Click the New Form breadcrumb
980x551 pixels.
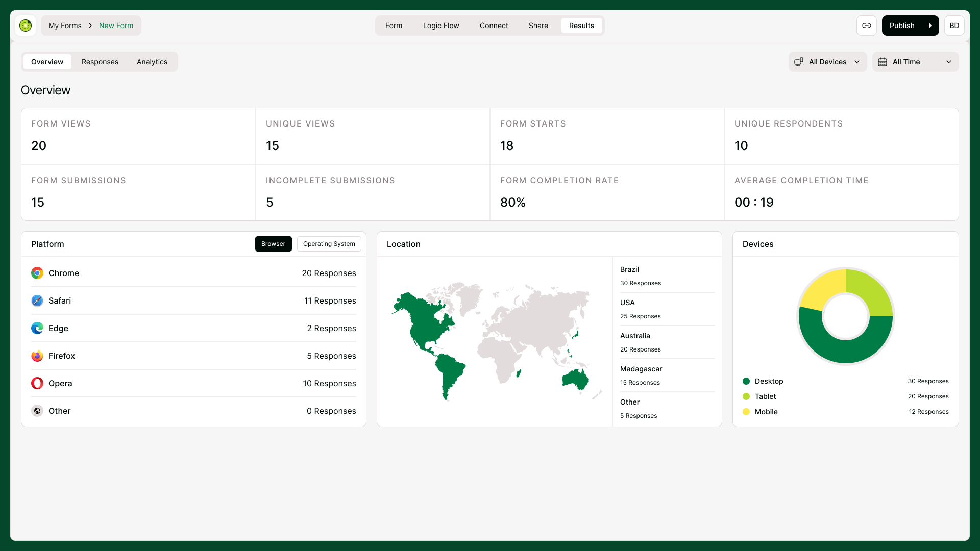116,26
